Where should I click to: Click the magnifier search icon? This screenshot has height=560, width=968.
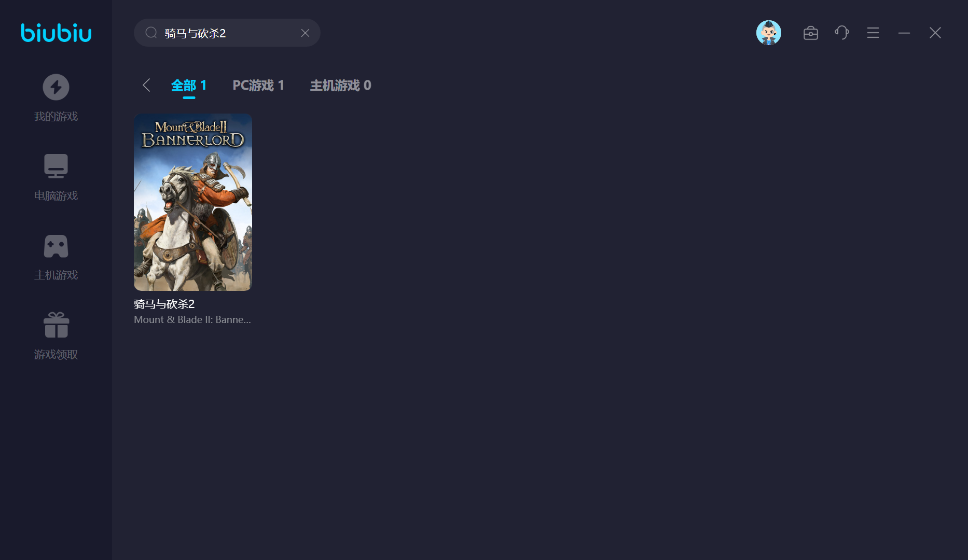click(151, 33)
